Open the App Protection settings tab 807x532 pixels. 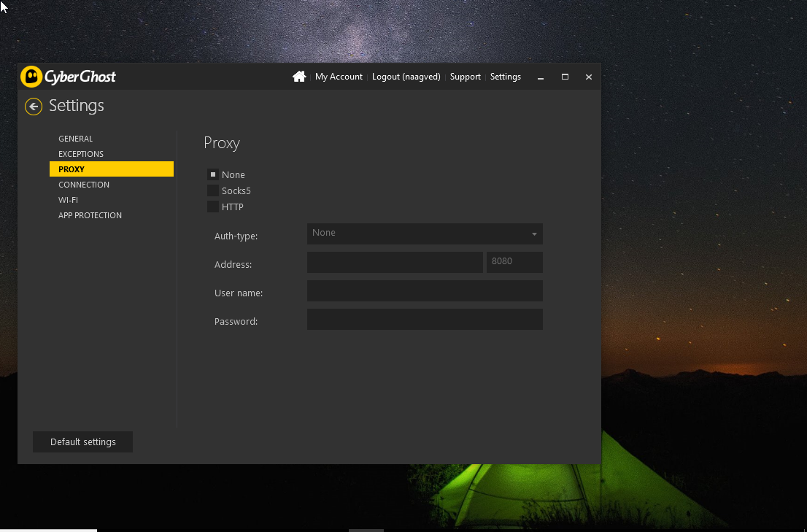(x=111, y=215)
